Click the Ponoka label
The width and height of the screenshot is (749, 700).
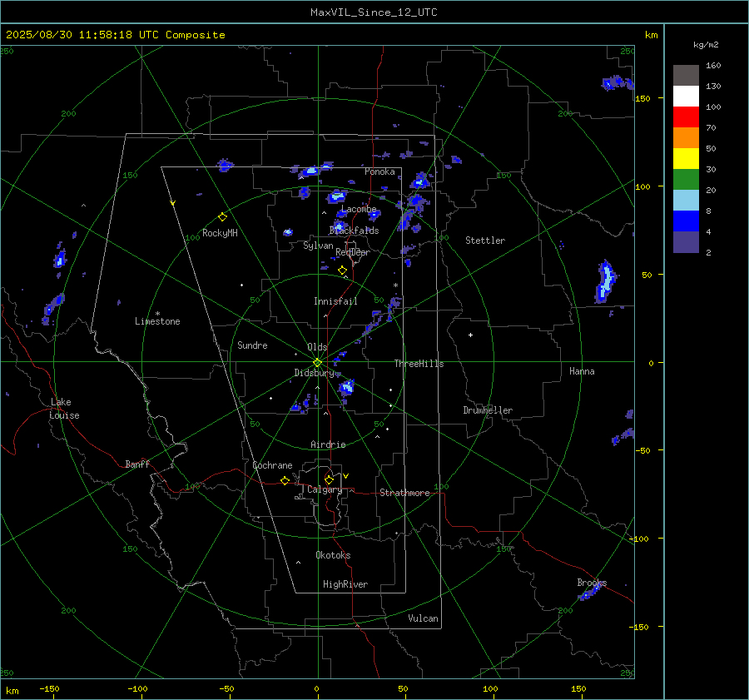click(379, 171)
